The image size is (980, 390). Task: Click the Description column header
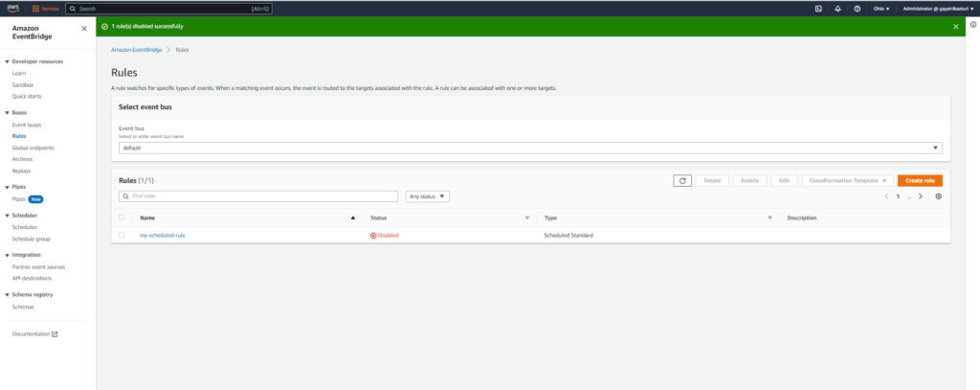tap(802, 218)
